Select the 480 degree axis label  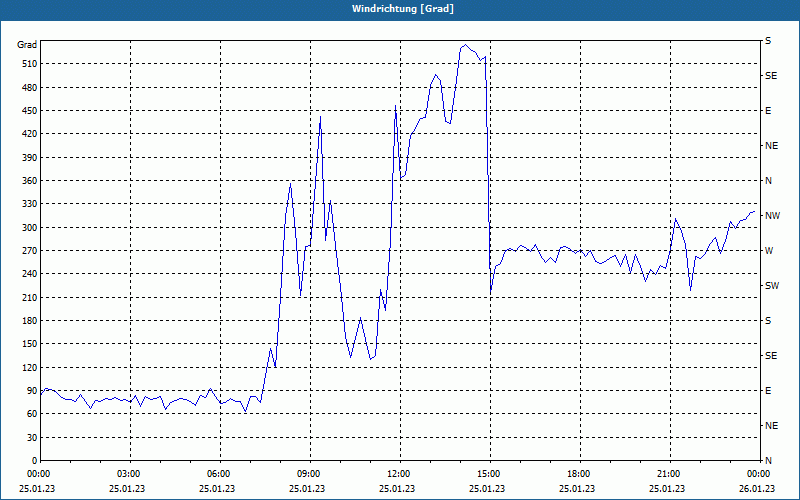coord(29,87)
